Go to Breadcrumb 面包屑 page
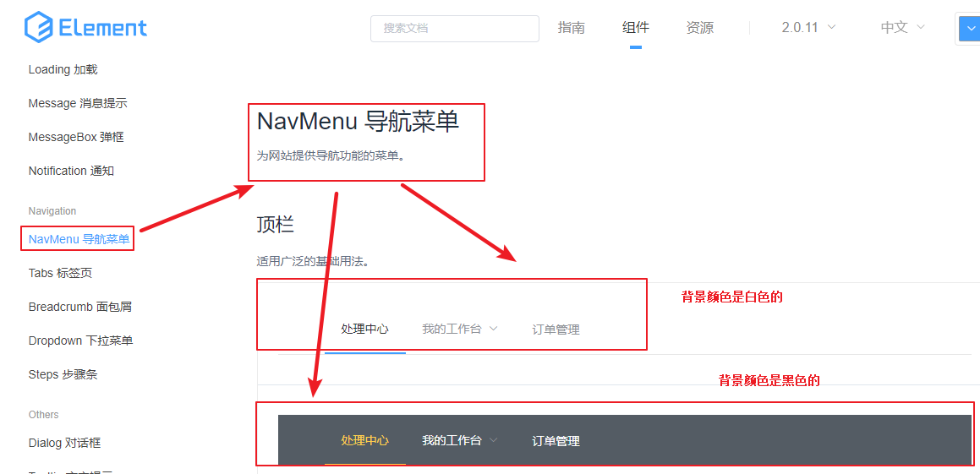The width and height of the screenshot is (980, 474). pyautogui.click(x=79, y=307)
